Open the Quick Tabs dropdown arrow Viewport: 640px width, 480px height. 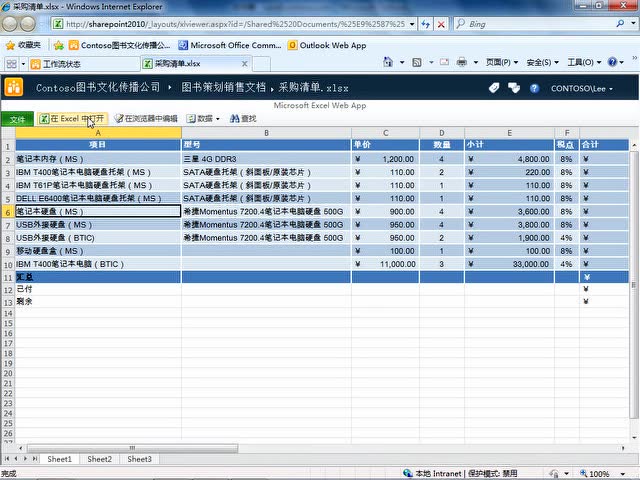pos(23,64)
